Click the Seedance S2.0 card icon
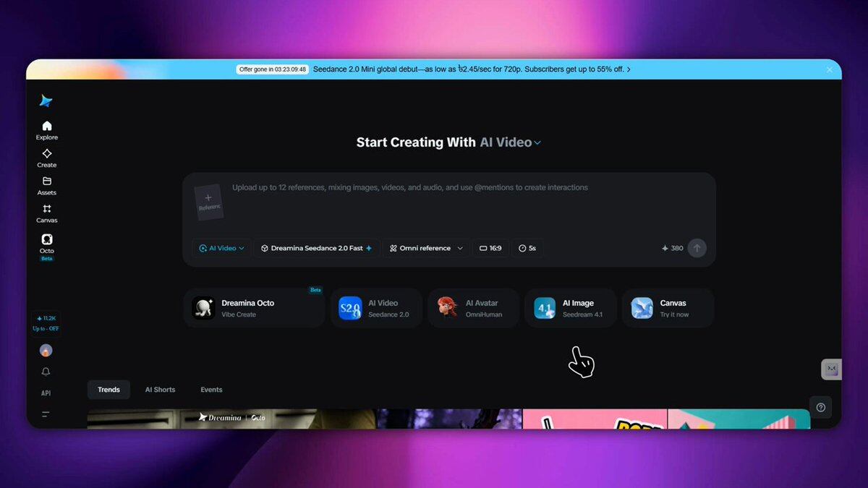The image size is (868, 488). pyautogui.click(x=350, y=308)
